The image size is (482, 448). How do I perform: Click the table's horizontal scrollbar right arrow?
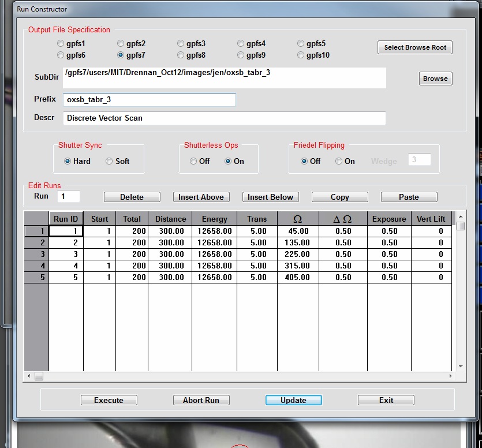(x=450, y=376)
